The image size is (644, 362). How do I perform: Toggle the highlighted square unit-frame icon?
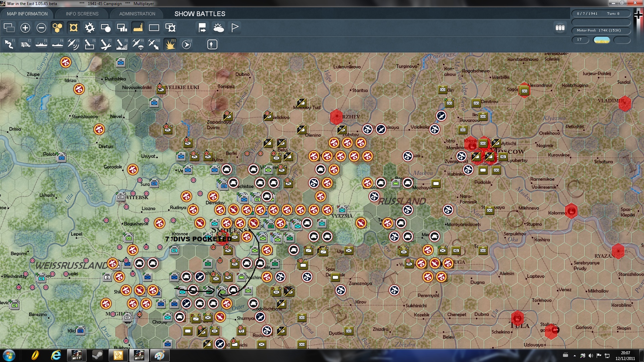coord(73,27)
